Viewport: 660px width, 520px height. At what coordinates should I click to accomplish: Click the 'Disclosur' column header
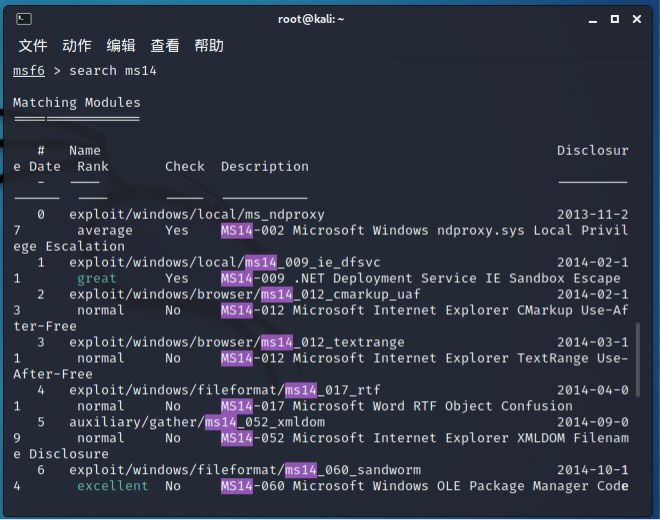tap(593, 151)
